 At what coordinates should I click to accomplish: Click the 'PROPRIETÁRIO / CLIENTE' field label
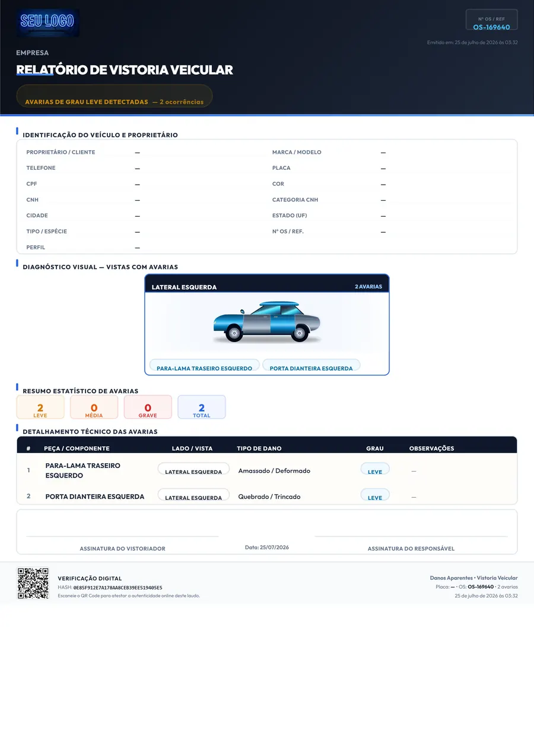[x=61, y=152]
